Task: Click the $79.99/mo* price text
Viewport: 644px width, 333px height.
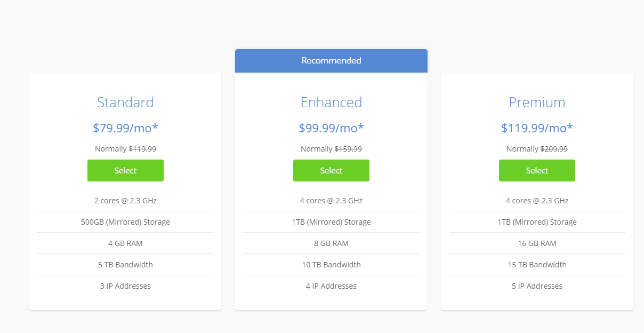Action: point(125,128)
